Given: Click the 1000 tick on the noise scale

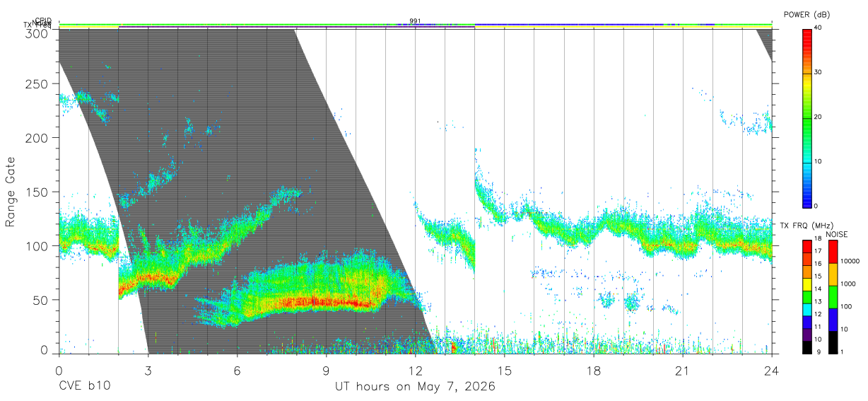Looking at the screenshot, I should point(848,284).
